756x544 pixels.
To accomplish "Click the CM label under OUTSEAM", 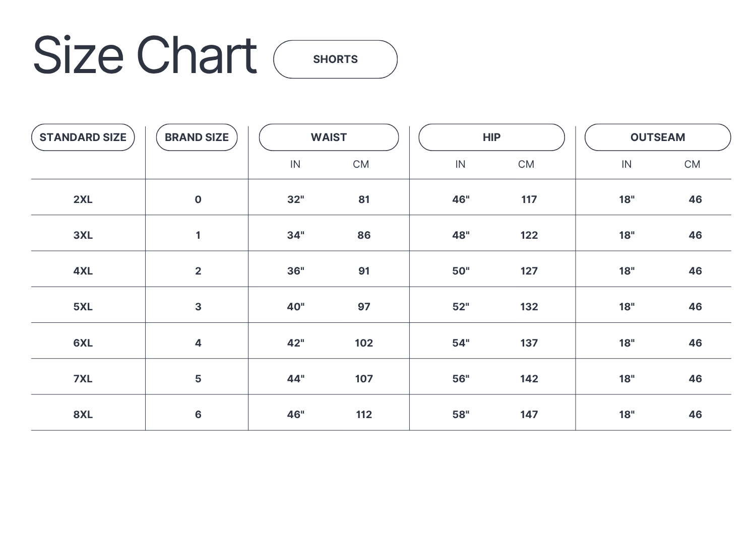I will click(692, 164).
